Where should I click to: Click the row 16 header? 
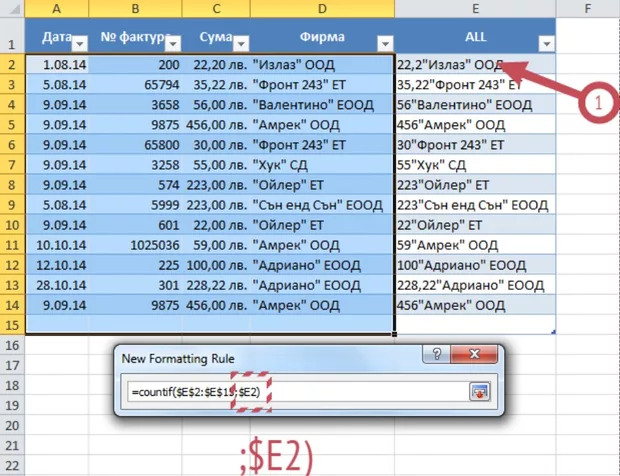pyautogui.click(x=13, y=345)
